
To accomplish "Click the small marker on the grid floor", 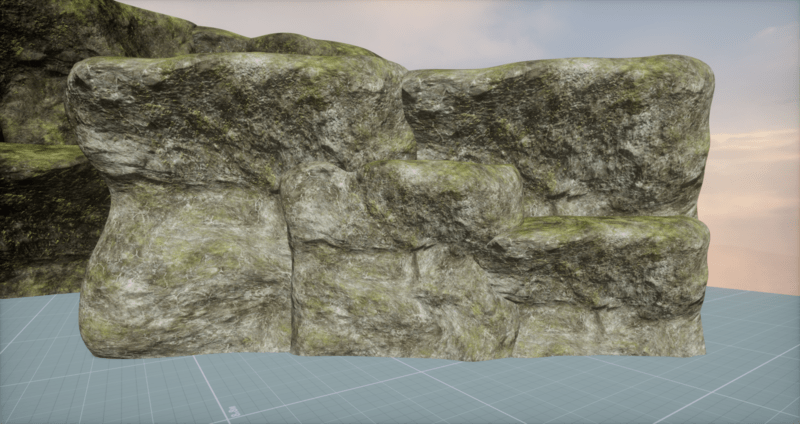I will click(233, 410).
